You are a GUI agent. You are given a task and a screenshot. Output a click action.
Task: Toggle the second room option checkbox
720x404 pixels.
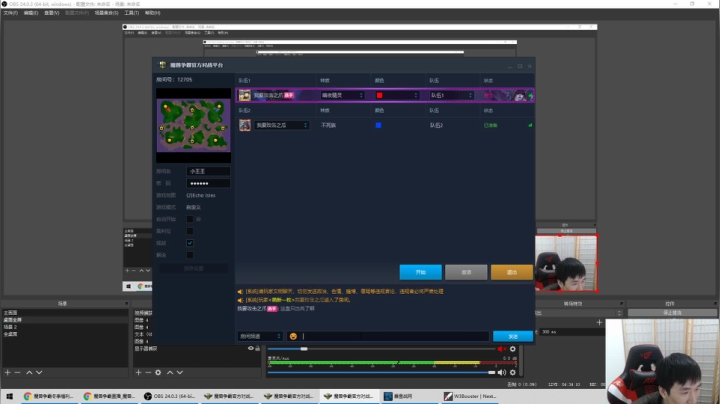(x=190, y=231)
